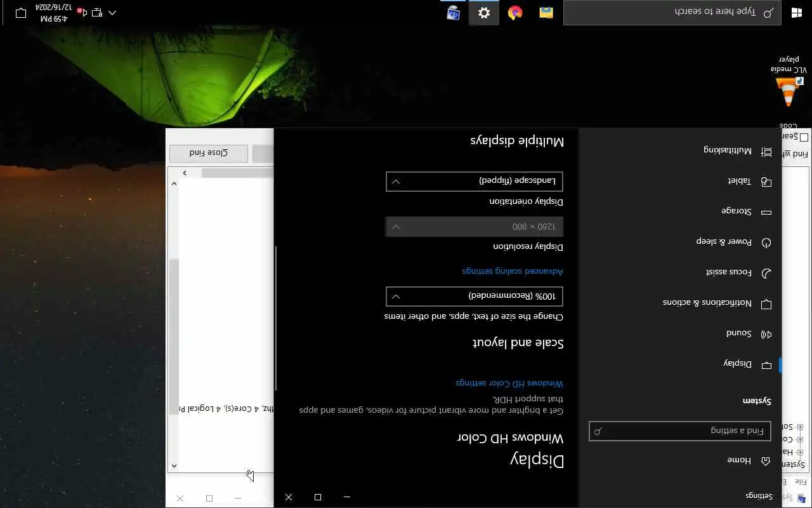
Task: Click the Scale and layout heading
Action: tap(518, 343)
